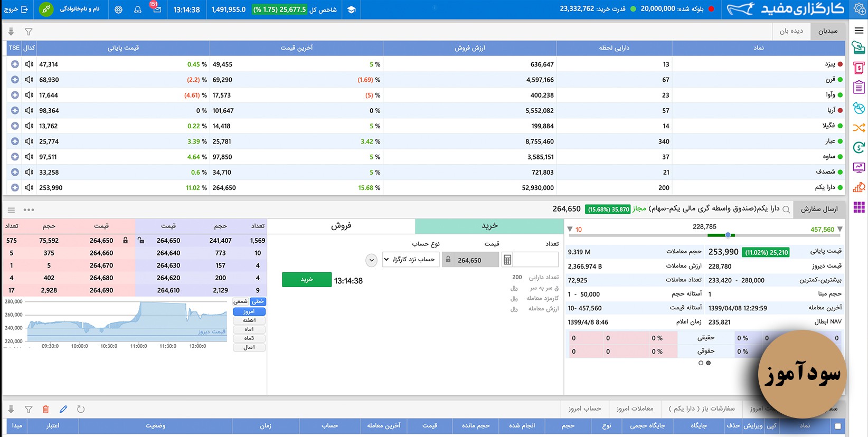Screen dimensions: 868x437
Task: Open the سفارشات باز ( دارا یکم ) tab
Action: (x=702, y=408)
